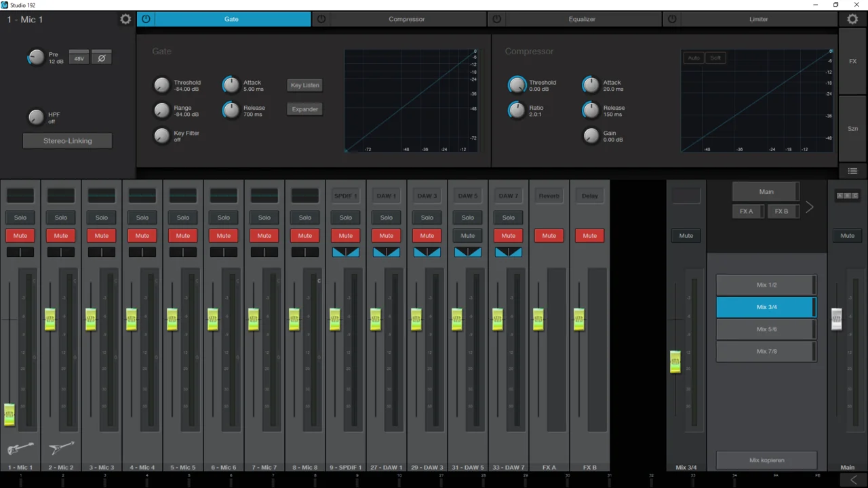Screen dimensions: 868x488
Task: Open channel settings gear next to Mic 1
Action: (125, 20)
